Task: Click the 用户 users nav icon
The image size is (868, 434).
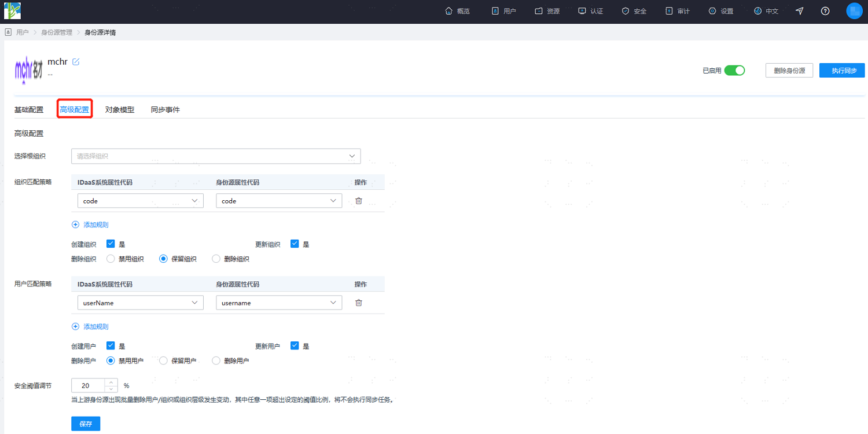Action: 495,11
